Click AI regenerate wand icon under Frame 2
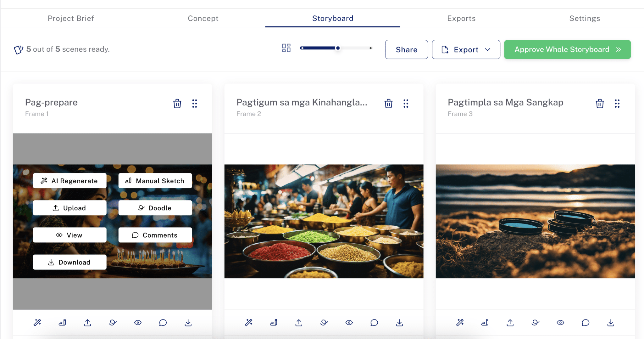 click(249, 322)
